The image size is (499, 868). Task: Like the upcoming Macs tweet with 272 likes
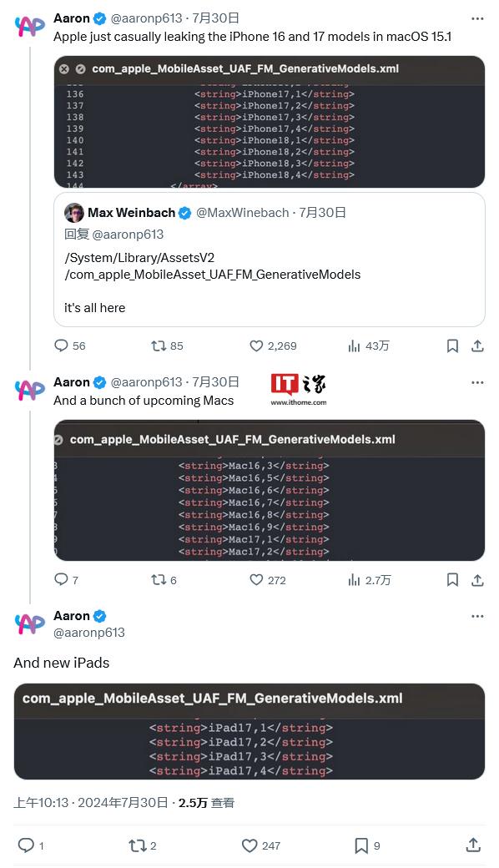pyautogui.click(x=256, y=579)
